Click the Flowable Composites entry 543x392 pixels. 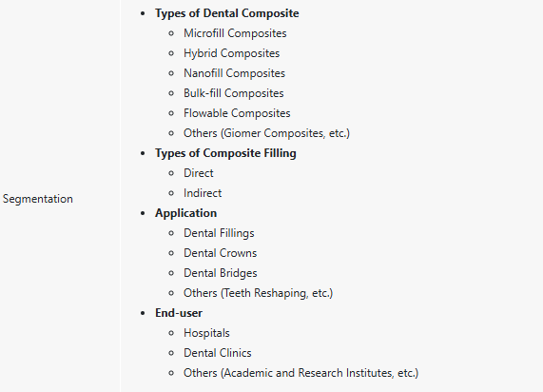point(237,113)
